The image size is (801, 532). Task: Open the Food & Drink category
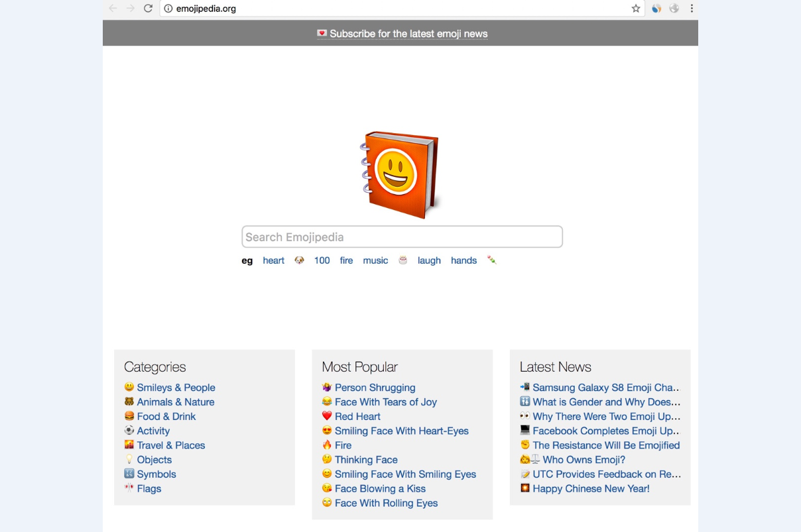point(166,417)
